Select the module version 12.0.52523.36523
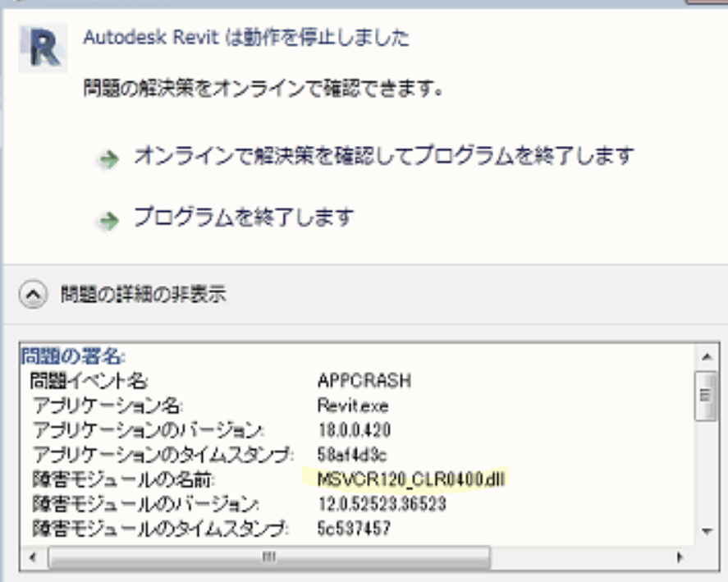 (382, 504)
